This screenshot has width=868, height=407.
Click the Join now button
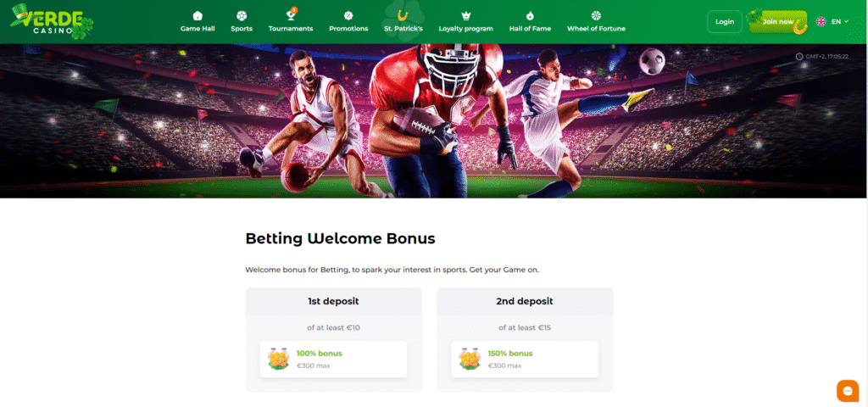(777, 21)
